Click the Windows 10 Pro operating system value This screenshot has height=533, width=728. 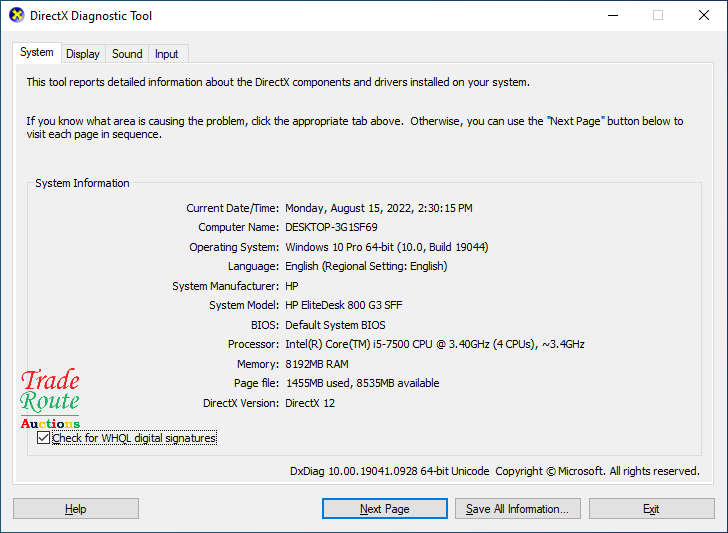386,247
